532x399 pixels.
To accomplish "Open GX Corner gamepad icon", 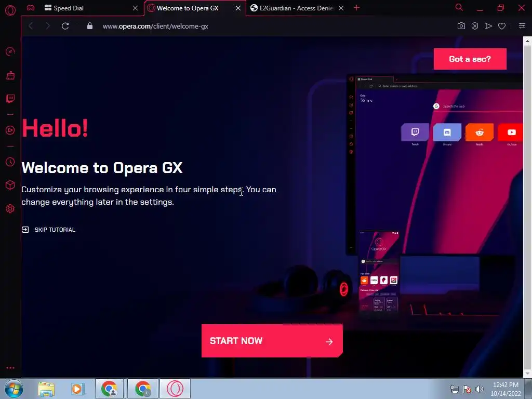I will click(31, 8).
